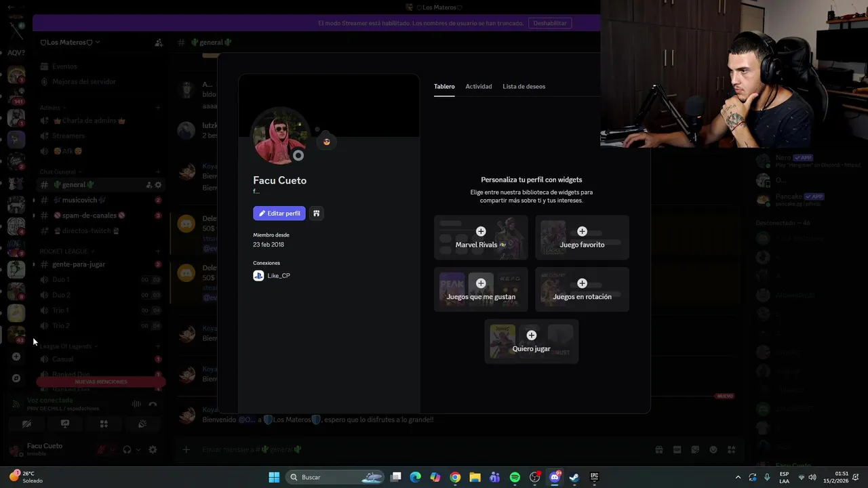Click the NUEVAS MENCIONES indicator
Image resolution: width=868 pixels, height=488 pixels.
click(x=100, y=382)
